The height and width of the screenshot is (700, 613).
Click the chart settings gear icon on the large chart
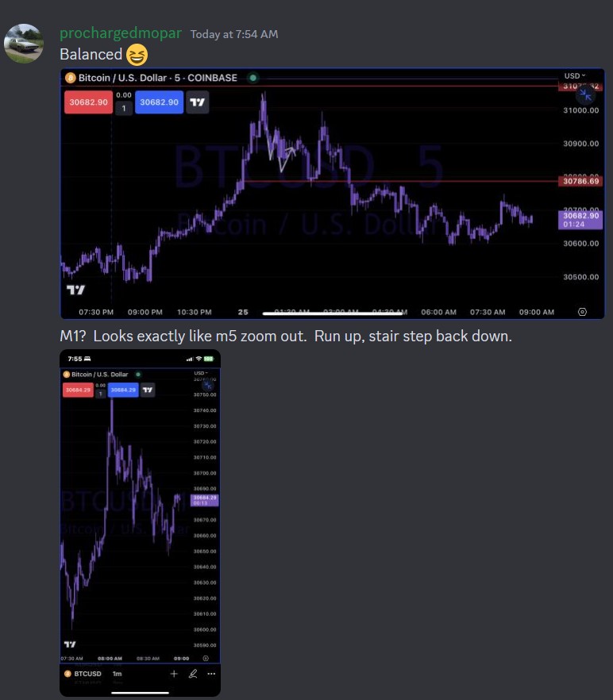(x=582, y=312)
